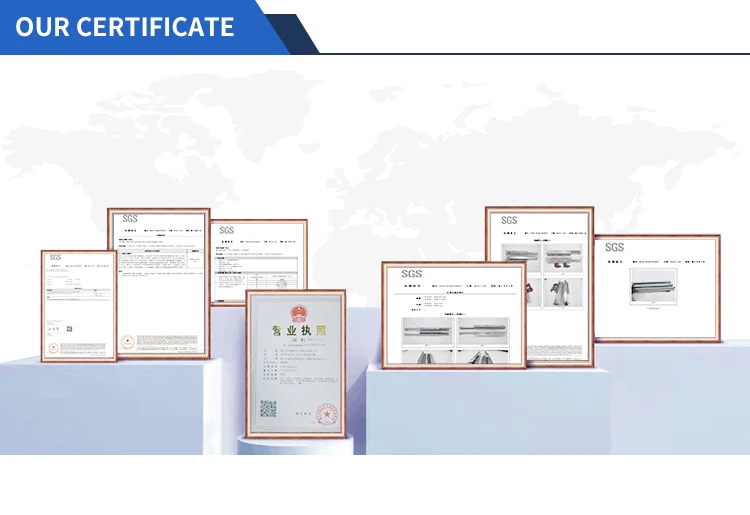
Task: Open rightmost SGS certificate with single photo
Action: click(x=656, y=288)
